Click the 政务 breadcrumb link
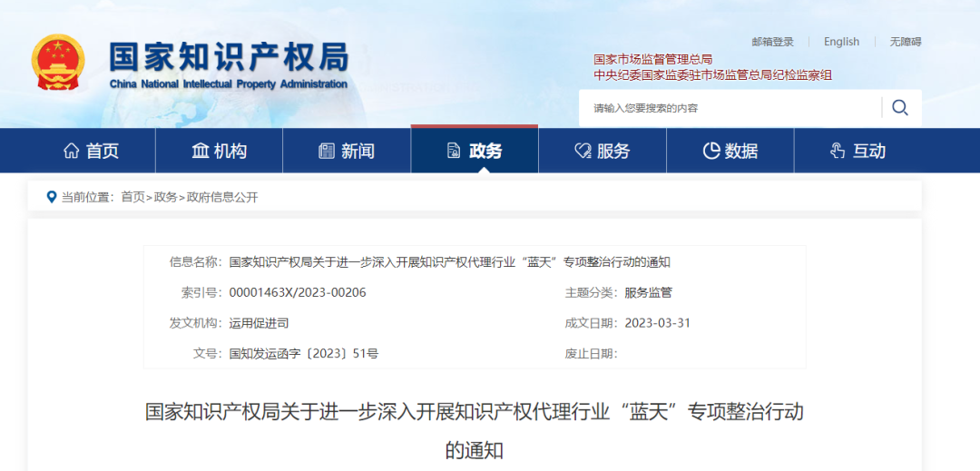Screen dimensions: 980x471 [x=166, y=198]
